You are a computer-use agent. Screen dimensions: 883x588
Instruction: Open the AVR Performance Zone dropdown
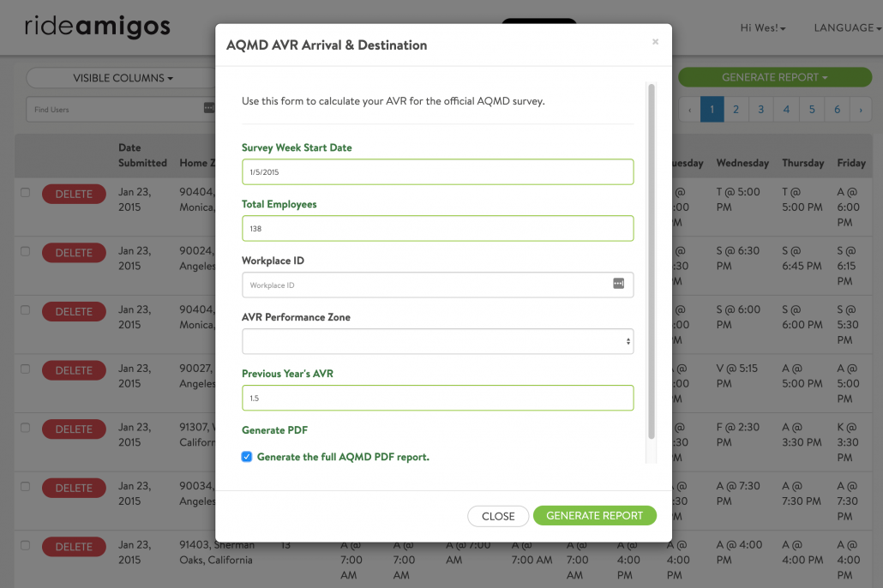(x=437, y=341)
